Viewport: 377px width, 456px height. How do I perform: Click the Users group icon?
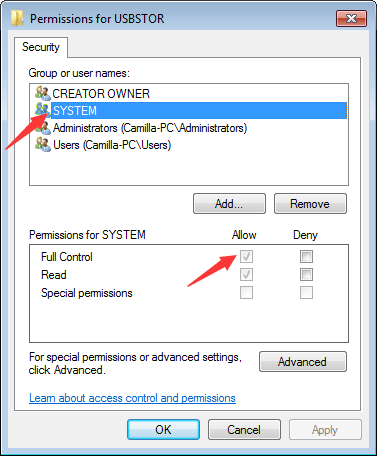click(43, 145)
